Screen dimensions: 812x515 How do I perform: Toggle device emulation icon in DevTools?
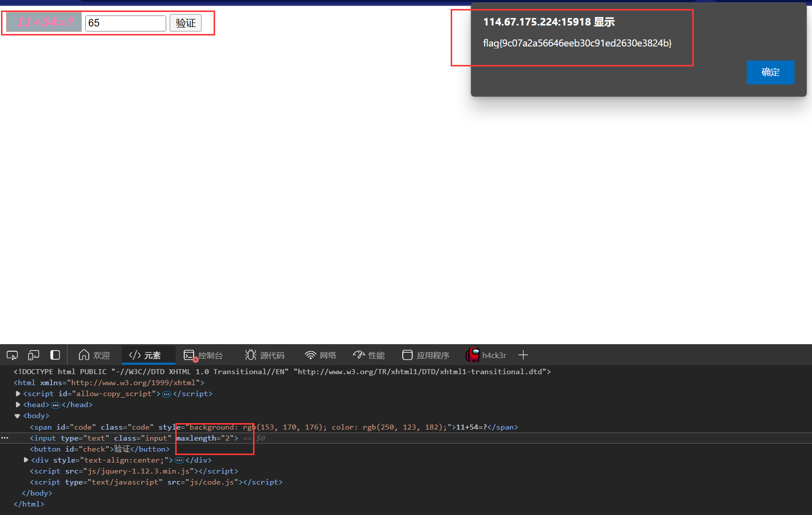tap(33, 355)
